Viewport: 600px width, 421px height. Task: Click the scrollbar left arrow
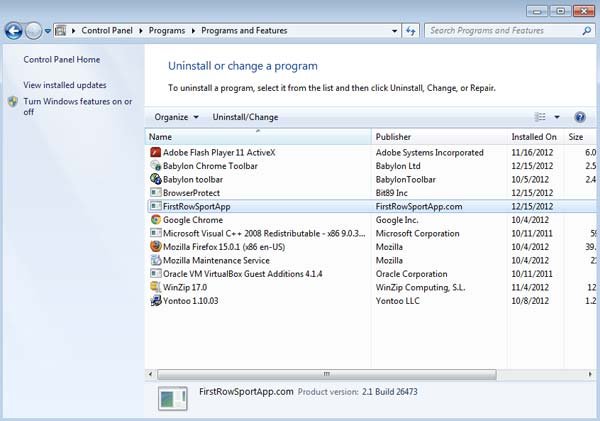pyautogui.click(x=150, y=374)
